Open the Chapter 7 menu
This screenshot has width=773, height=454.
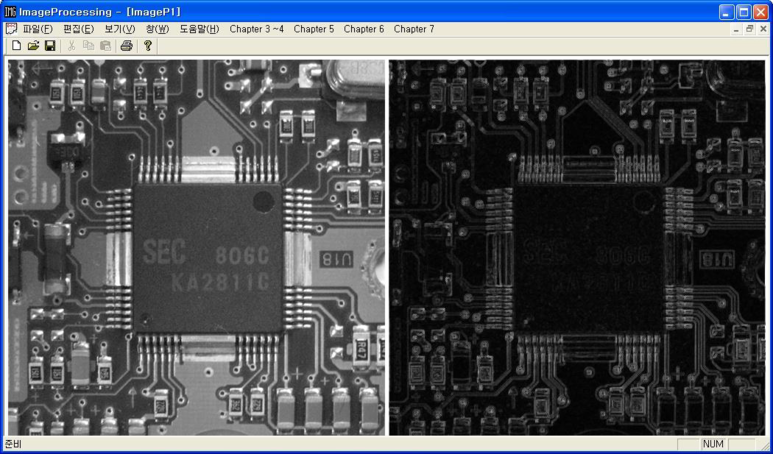[x=414, y=29]
